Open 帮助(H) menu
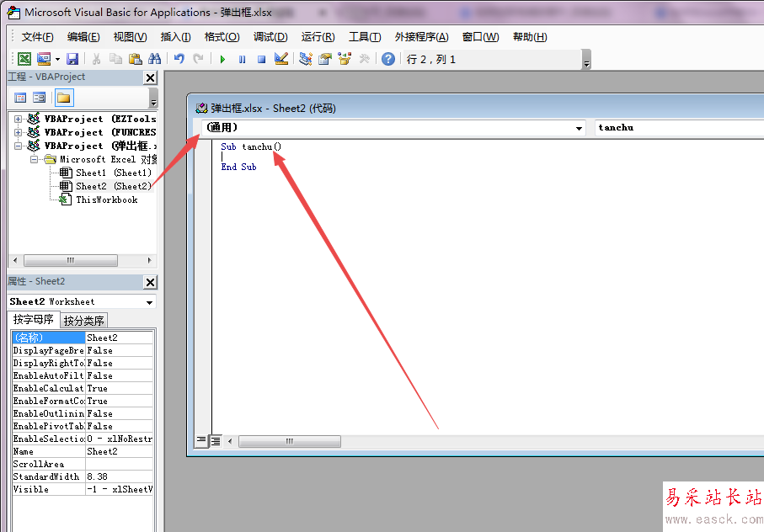 point(530,37)
